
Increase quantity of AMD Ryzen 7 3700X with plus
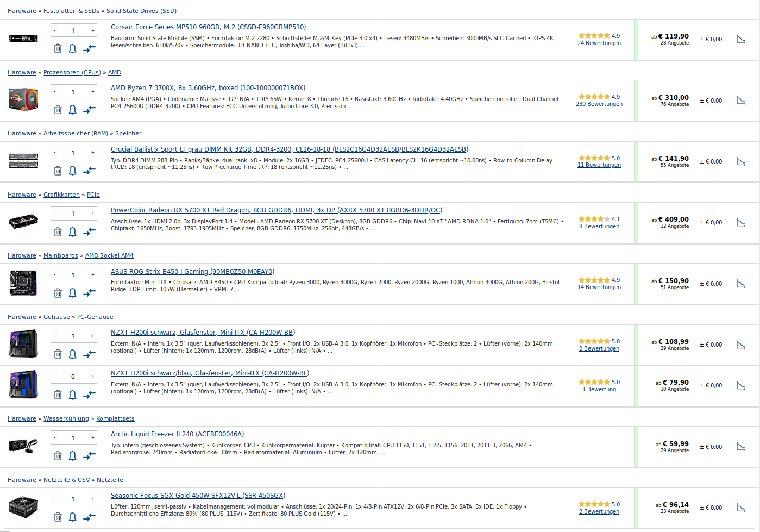pyautogui.click(x=93, y=92)
